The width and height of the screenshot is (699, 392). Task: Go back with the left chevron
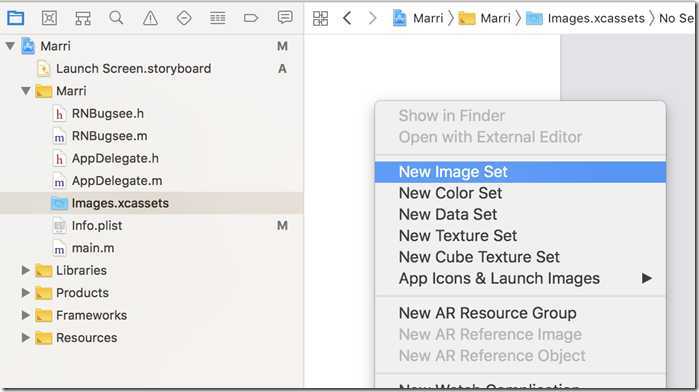coord(347,18)
